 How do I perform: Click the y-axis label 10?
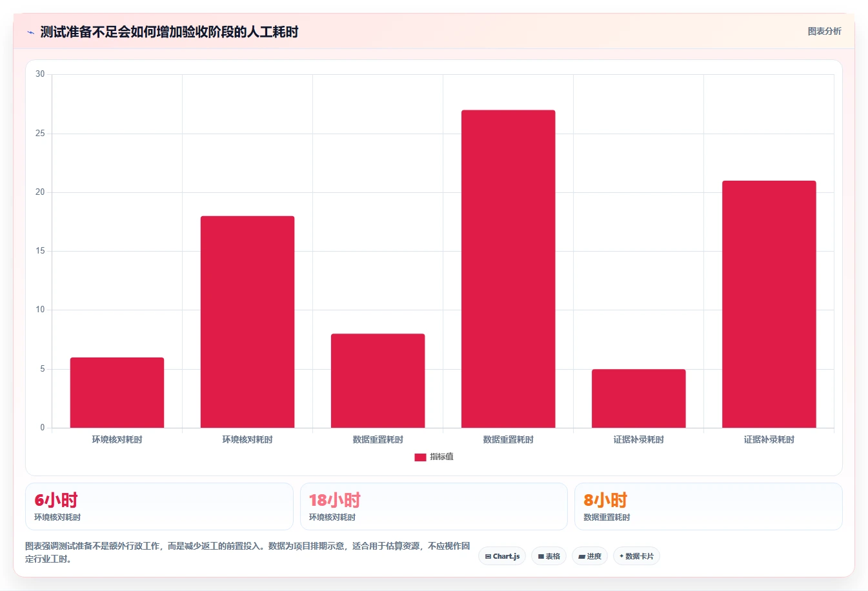point(40,310)
